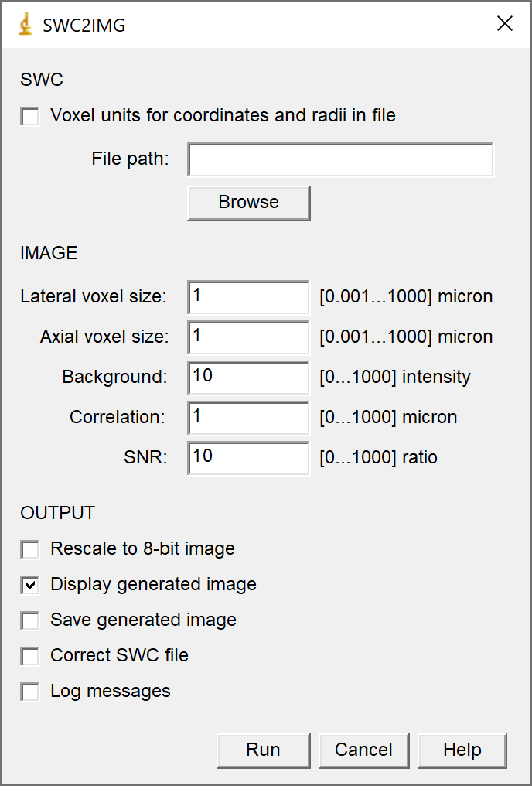Enable Save generated image

coord(29,620)
